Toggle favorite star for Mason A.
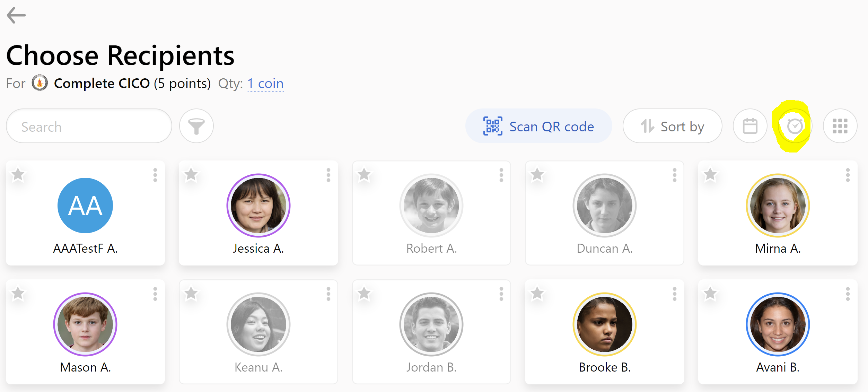Screen dimensions: 868x392 [18, 294]
